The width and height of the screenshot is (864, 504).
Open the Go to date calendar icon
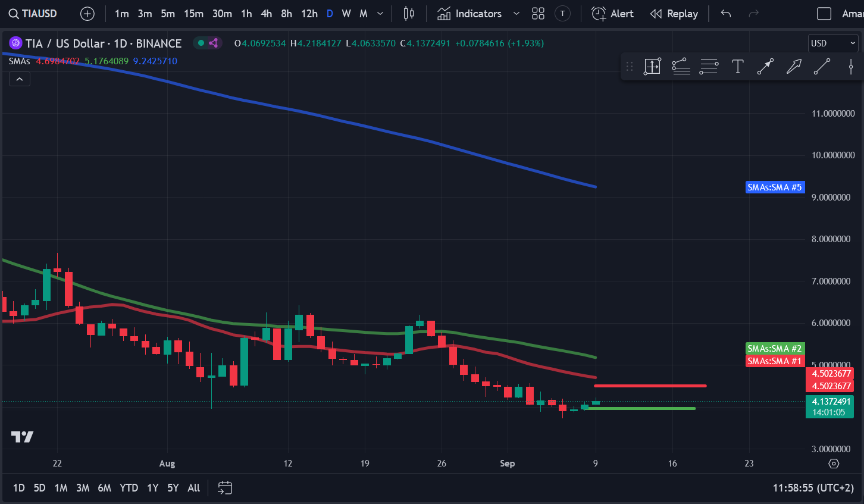click(x=224, y=488)
